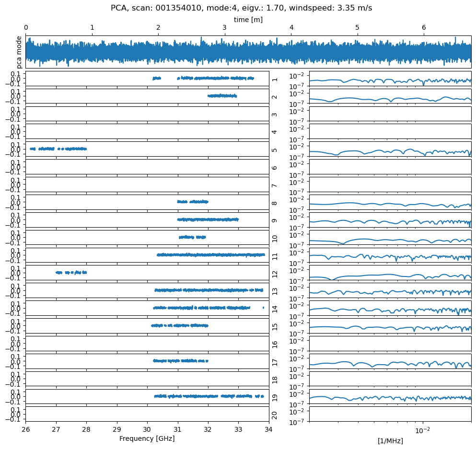Screen dimensions: 476x449
Task: Click the top PCA mode time series plot
Action: click(x=248, y=51)
